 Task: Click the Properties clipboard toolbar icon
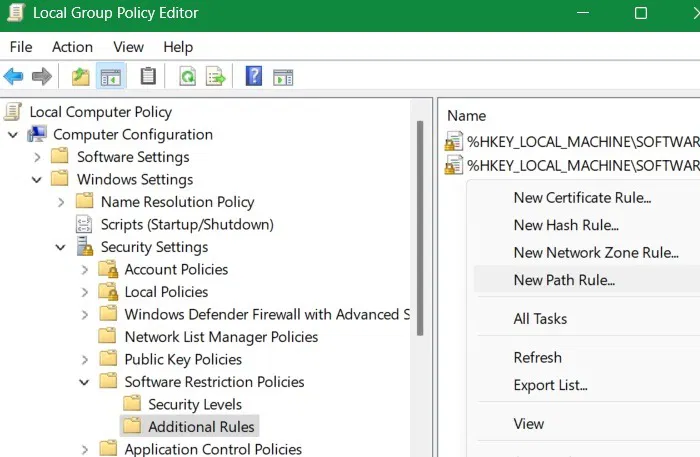[148, 76]
